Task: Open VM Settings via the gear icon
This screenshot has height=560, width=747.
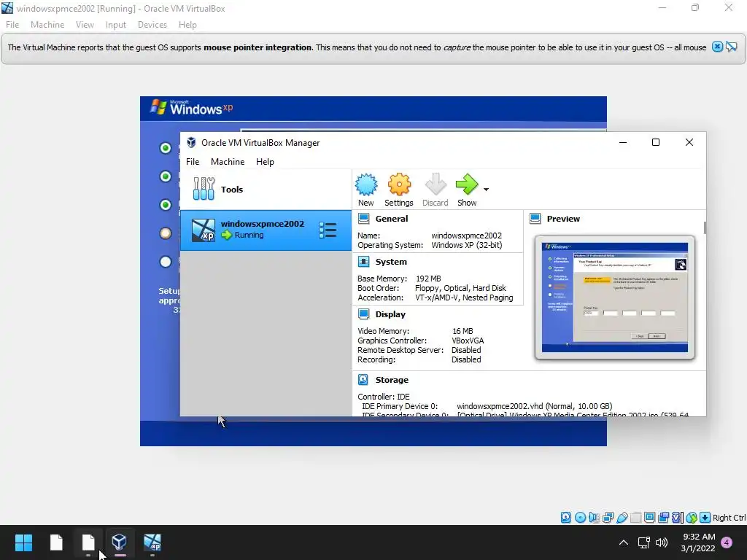Action: click(399, 184)
